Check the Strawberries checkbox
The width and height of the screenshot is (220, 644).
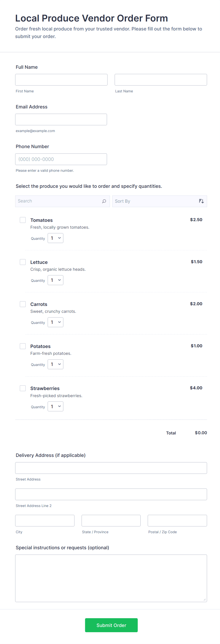23,388
